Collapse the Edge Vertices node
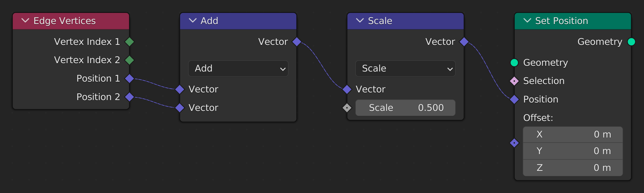The image size is (644, 193). coord(25,21)
